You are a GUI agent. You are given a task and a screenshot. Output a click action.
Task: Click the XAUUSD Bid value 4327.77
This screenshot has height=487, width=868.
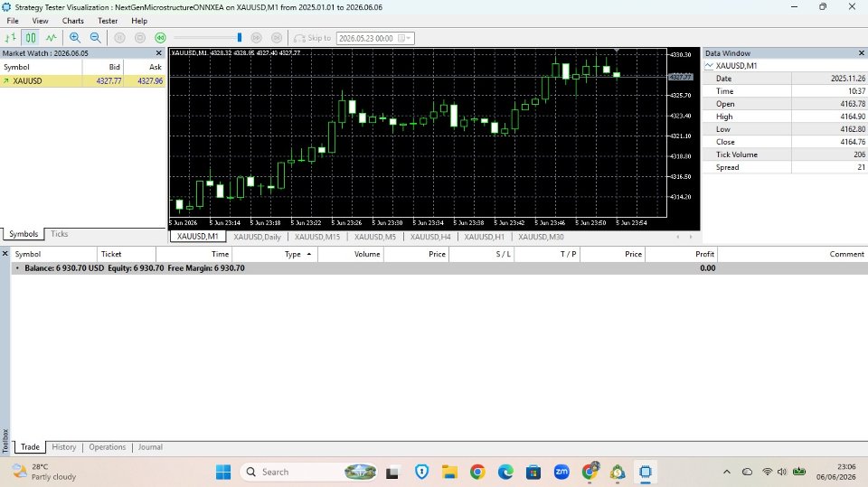(x=109, y=80)
